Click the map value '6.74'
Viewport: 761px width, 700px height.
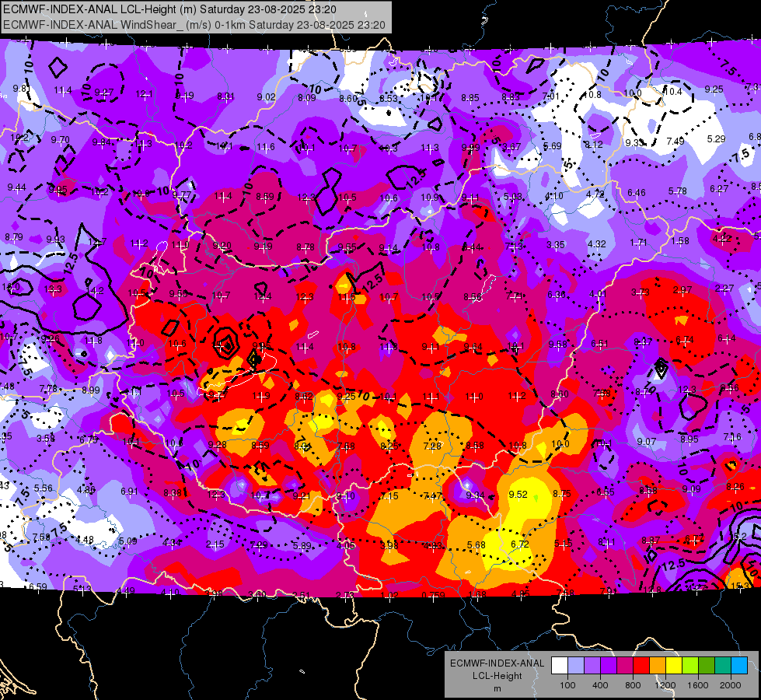[685, 340]
